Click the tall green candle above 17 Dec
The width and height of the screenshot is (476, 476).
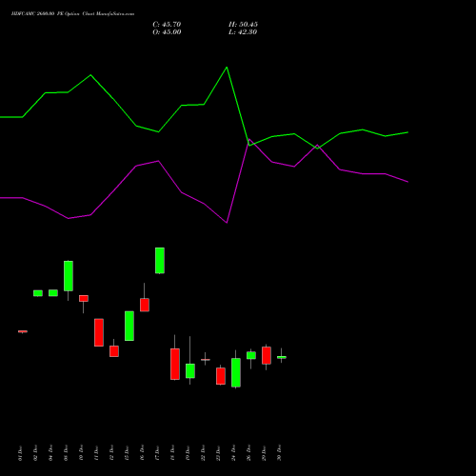click(x=160, y=261)
